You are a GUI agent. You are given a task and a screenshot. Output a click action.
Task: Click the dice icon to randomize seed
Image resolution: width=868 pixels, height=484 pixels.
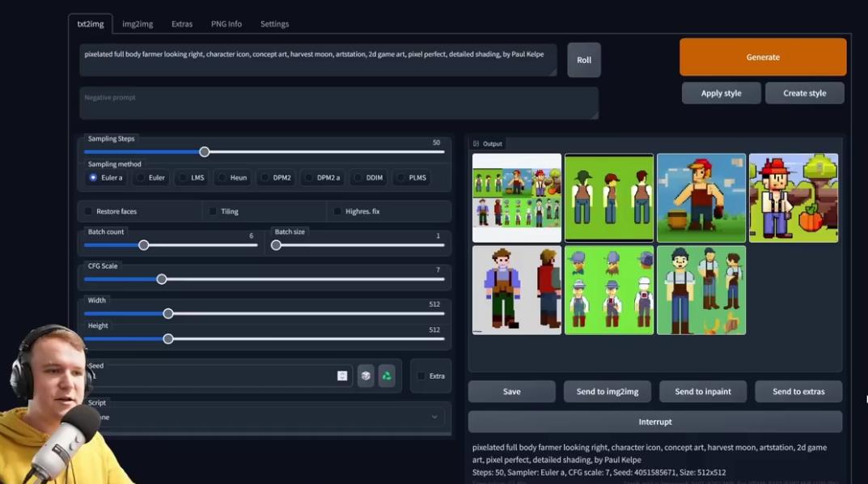(x=366, y=376)
